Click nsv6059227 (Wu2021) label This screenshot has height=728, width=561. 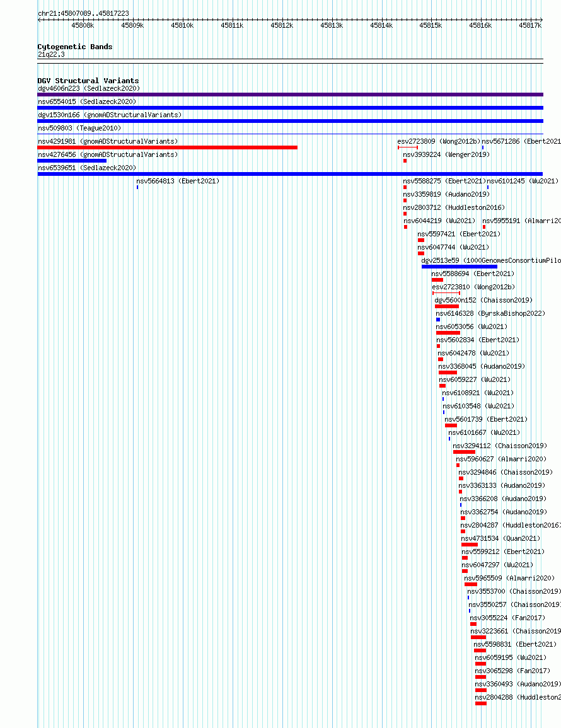pyautogui.click(x=475, y=379)
